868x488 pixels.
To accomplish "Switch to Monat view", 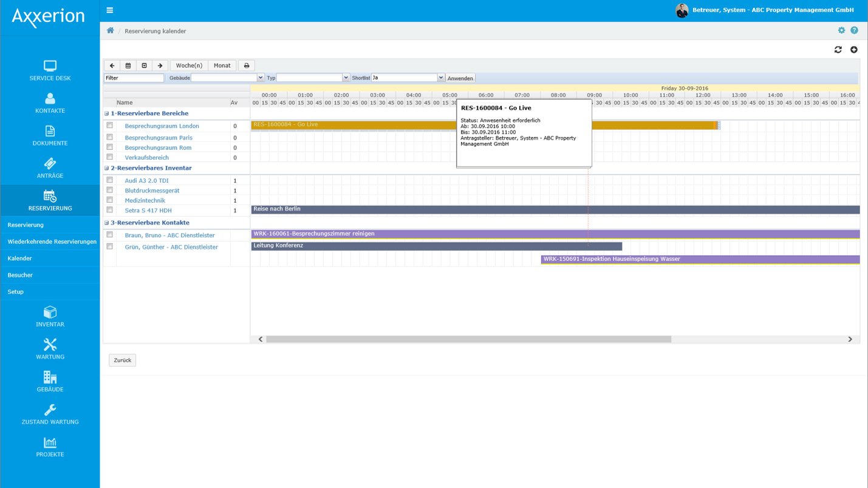I will coord(222,66).
